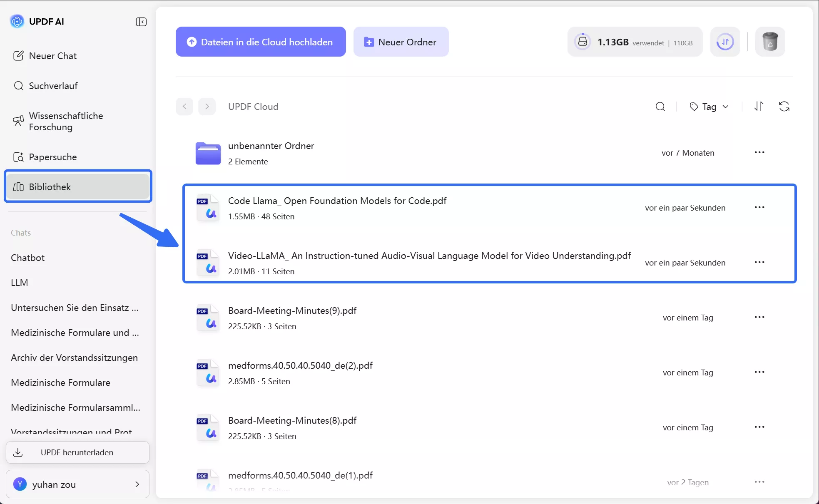Go forward with the right arrow

coord(207,107)
